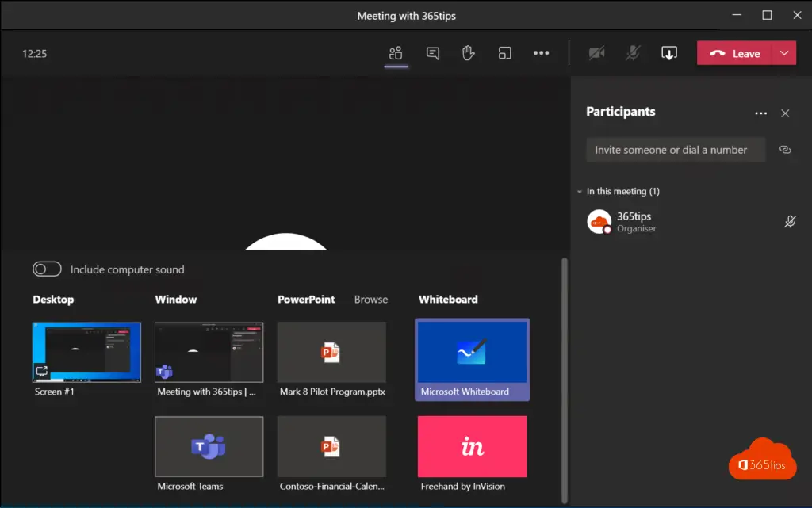Open More actions ellipsis in toolbar
The height and width of the screenshot is (508, 812).
click(541, 53)
